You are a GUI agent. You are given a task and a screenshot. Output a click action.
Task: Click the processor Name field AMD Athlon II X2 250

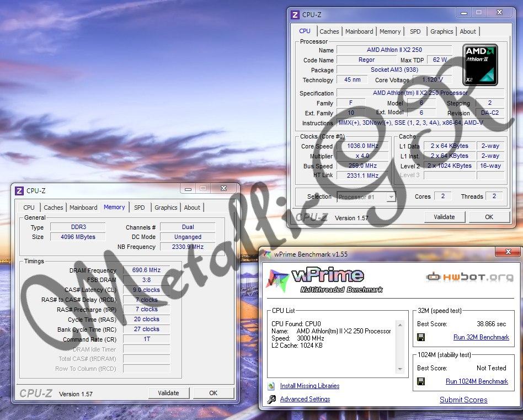click(394, 50)
